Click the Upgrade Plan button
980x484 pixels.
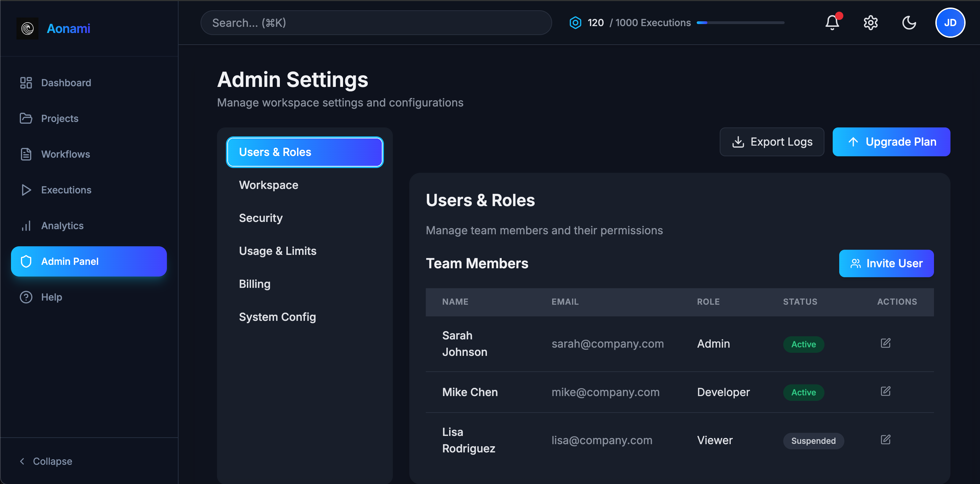(x=891, y=142)
